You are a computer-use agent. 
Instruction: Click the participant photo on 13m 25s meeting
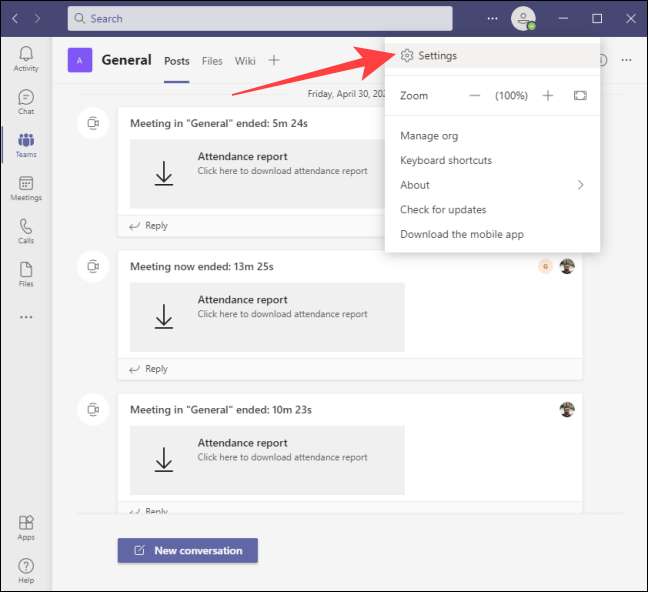(567, 266)
